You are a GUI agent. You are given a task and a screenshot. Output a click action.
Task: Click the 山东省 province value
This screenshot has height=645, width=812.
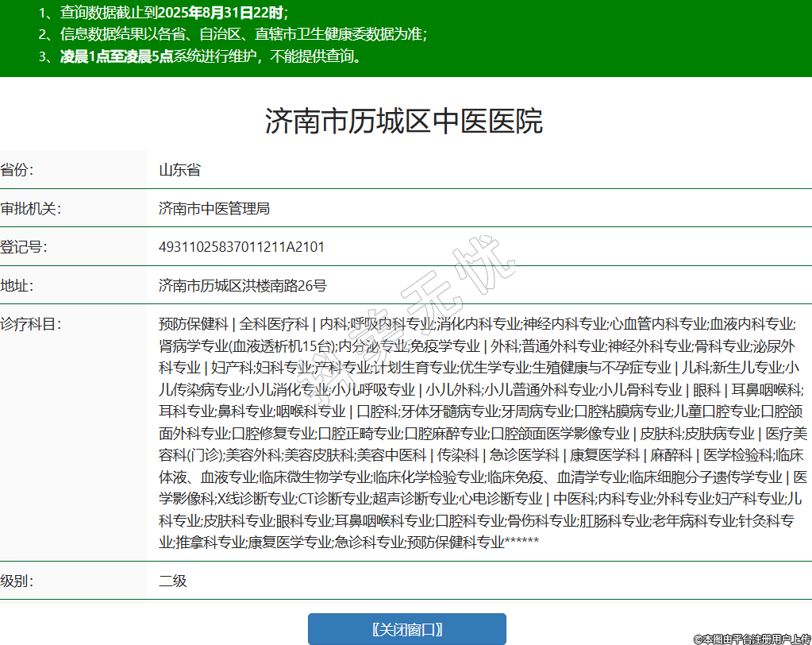point(179,170)
